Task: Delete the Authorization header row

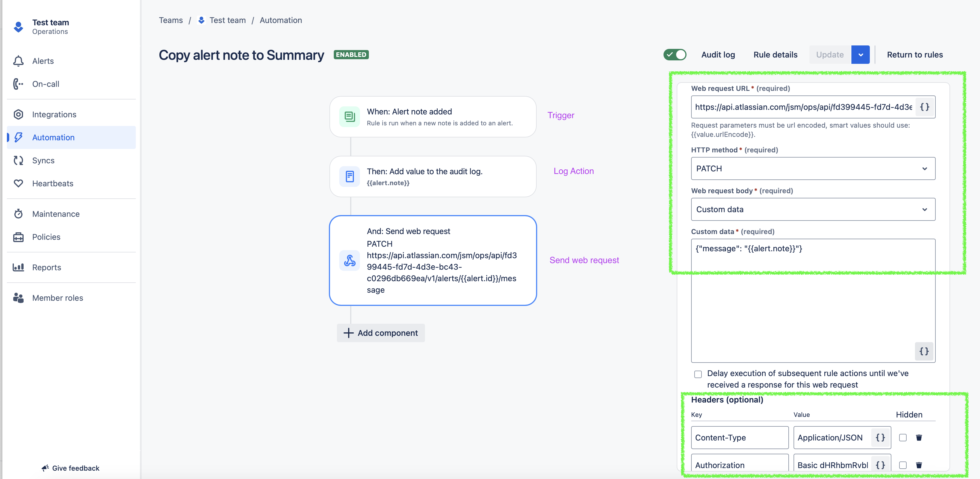Action: point(919,465)
